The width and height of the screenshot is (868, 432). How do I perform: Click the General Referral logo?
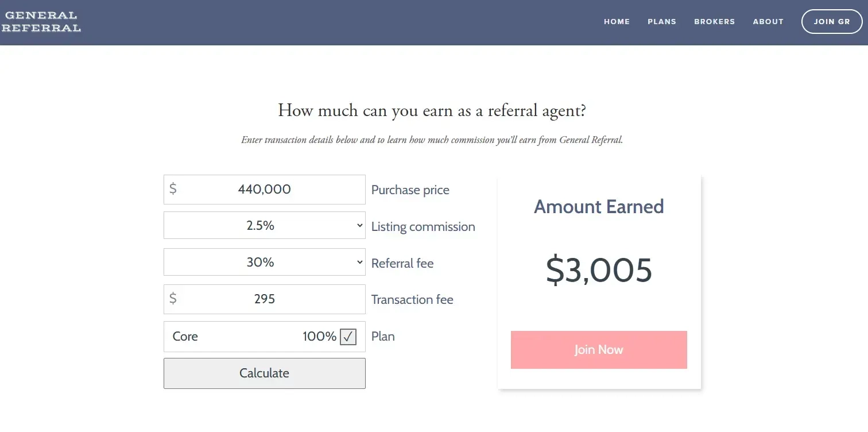tap(41, 22)
